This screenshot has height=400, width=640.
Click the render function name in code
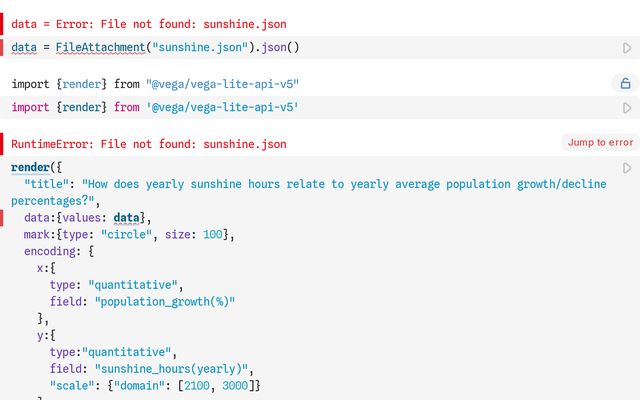pos(30,167)
